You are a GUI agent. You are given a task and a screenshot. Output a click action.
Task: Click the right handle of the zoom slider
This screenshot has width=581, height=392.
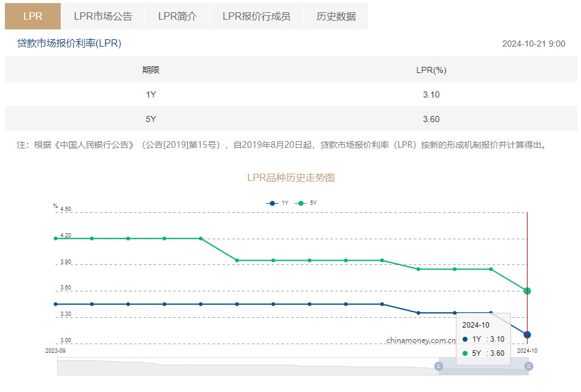(x=529, y=366)
